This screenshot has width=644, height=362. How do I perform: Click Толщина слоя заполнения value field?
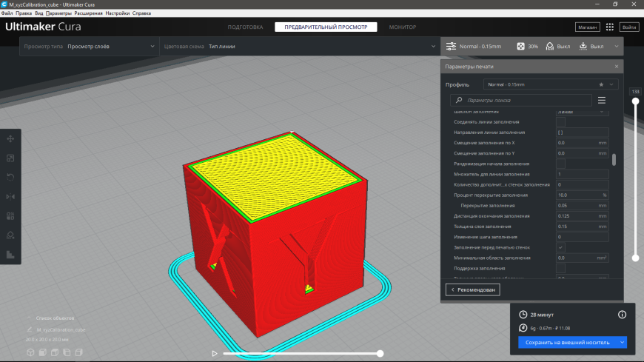tap(582, 227)
